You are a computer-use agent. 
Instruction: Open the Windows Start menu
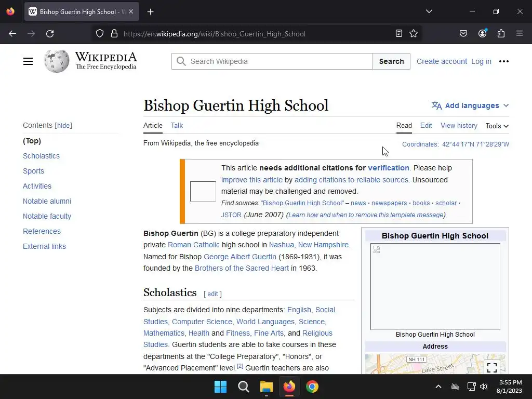[220, 387]
